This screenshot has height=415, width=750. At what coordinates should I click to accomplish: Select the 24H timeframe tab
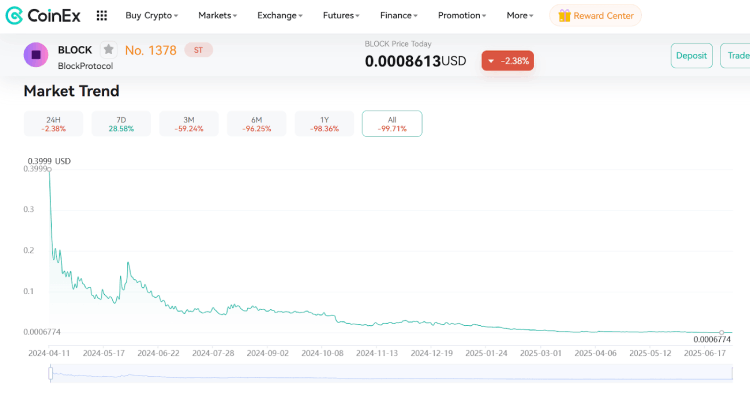pos(54,124)
